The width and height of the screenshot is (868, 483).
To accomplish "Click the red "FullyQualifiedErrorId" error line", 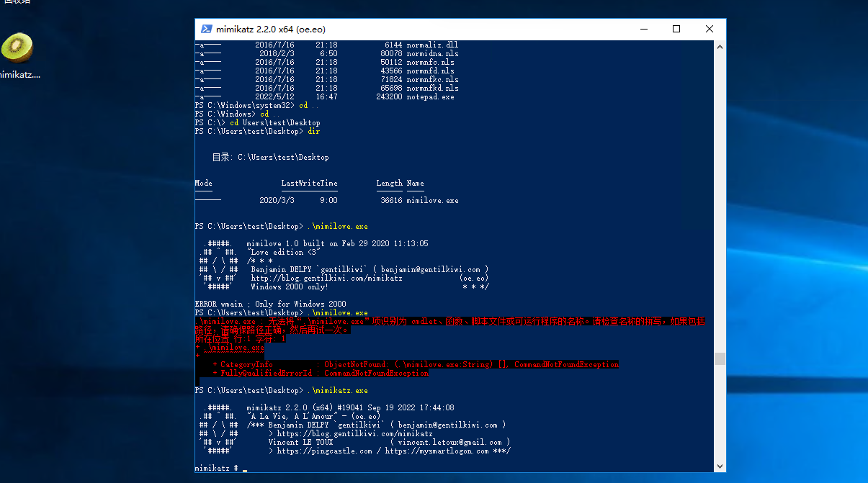I will 320,373.
